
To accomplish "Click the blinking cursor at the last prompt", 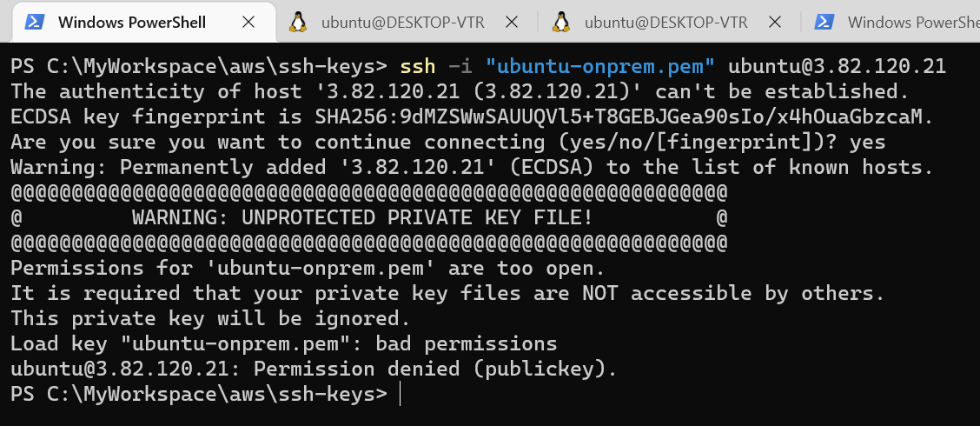I will click(x=400, y=394).
